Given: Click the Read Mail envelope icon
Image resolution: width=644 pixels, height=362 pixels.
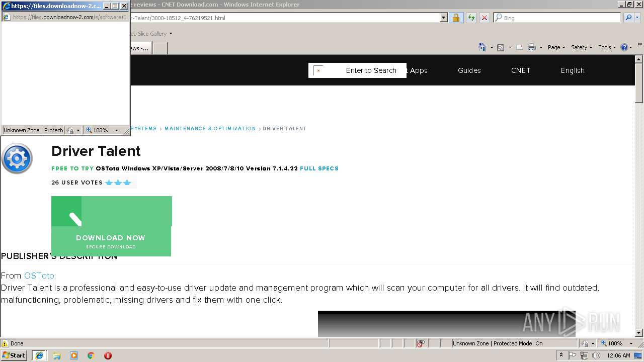Looking at the screenshot, I should (x=519, y=47).
